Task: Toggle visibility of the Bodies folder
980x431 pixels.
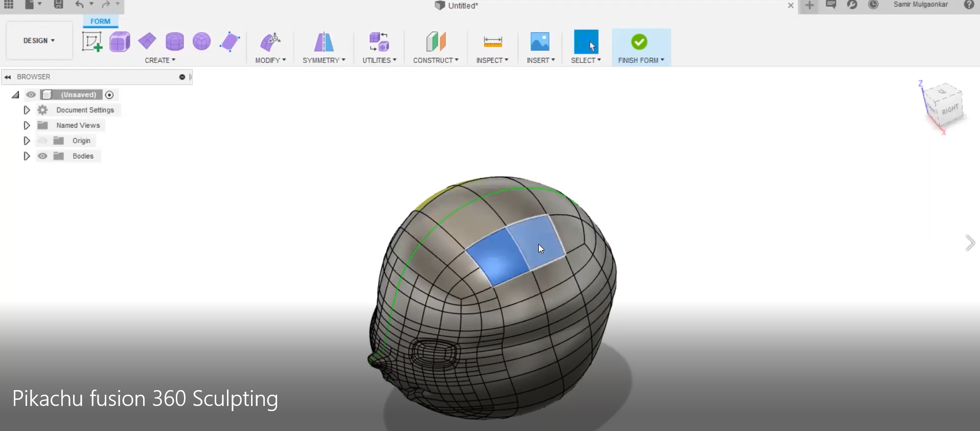Action: click(x=42, y=156)
